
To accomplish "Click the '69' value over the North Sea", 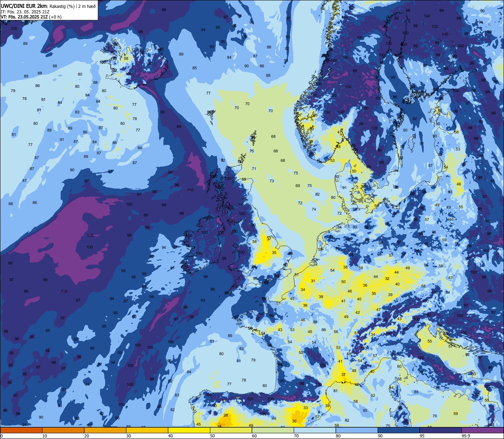I will coord(298,186).
